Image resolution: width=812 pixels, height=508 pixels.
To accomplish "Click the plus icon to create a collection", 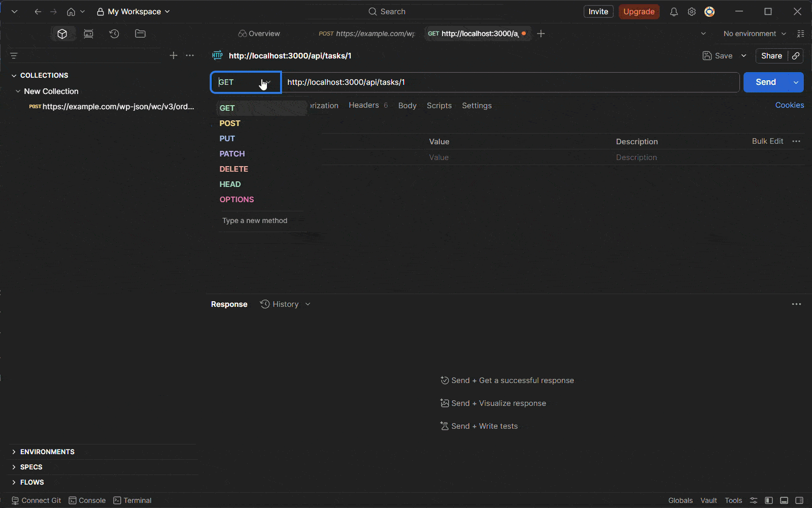I will (x=174, y=55).
